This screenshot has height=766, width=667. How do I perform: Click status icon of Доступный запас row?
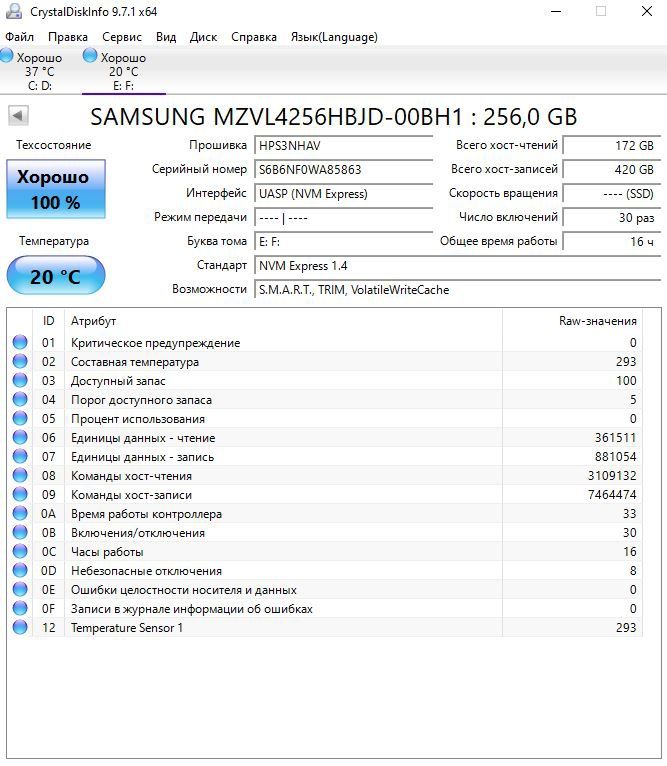point(20,380)
